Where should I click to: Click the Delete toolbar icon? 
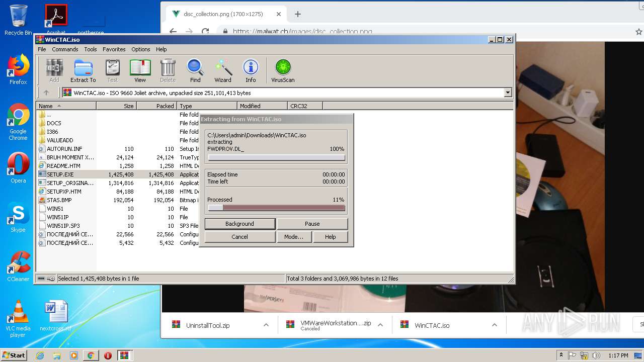click(x=168, y=70)
